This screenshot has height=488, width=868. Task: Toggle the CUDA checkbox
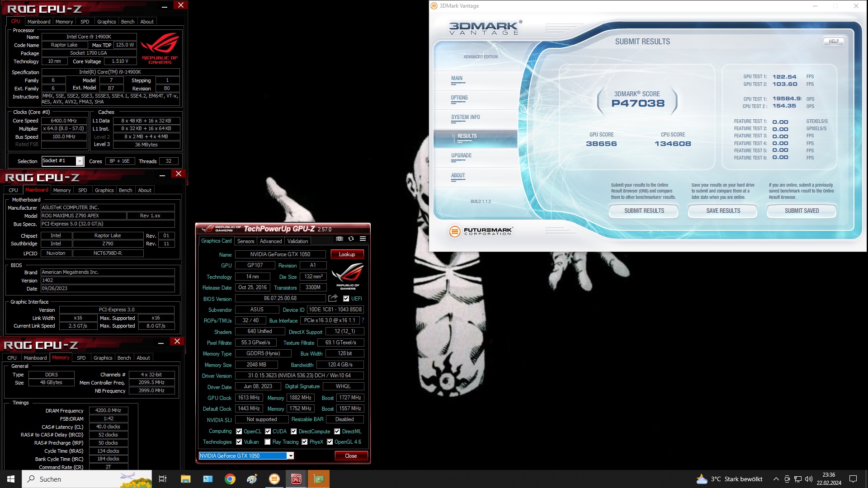coord(268,432)
